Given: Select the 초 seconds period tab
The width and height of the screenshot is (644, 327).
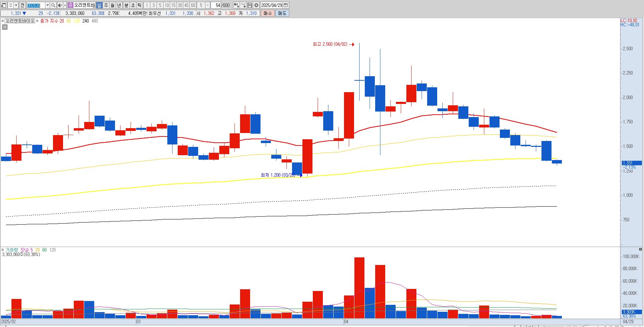Looking at the screenshot, I should [133, 5].
